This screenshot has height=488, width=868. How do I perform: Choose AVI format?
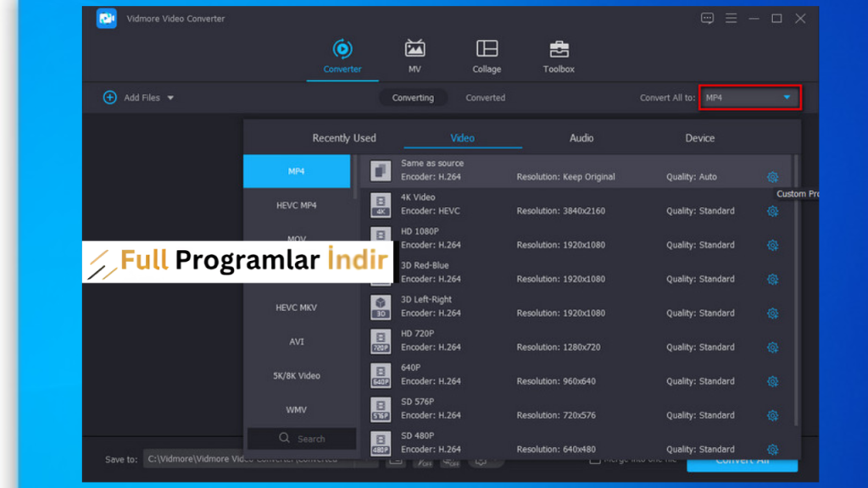pyautogui.click(x=297, y=341)
